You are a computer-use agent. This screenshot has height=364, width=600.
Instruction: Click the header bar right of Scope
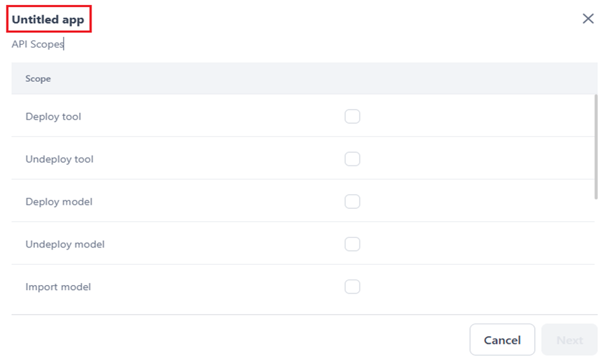pyautogui.click(x=315, y=79)
